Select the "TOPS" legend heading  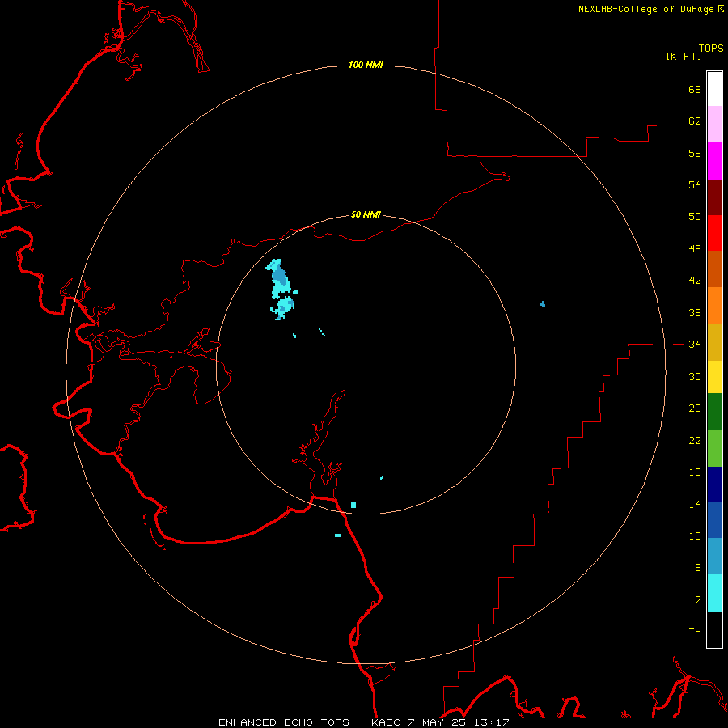711,48
